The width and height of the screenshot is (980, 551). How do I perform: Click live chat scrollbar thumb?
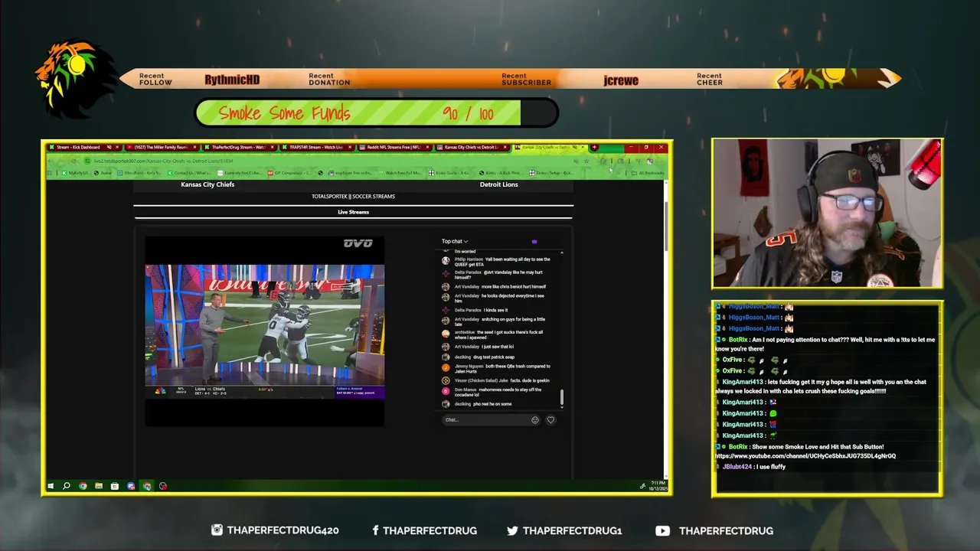pos(562,397)
